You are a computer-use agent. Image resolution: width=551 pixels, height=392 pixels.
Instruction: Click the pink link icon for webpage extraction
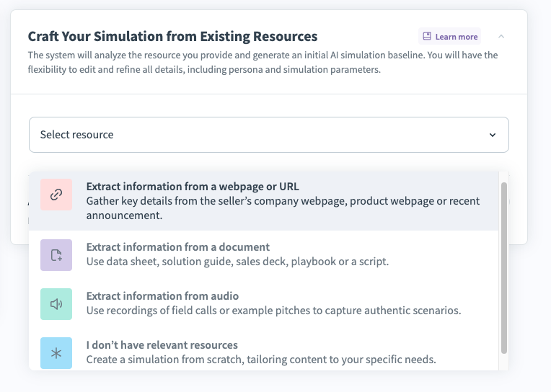[x=56, y=195]
